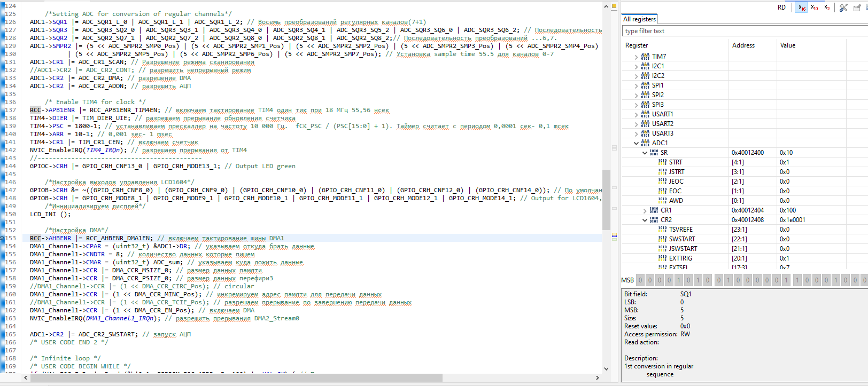This screenshot has width=868, height=386.
Task: Click the export registers icon
Action: [857, 7]
